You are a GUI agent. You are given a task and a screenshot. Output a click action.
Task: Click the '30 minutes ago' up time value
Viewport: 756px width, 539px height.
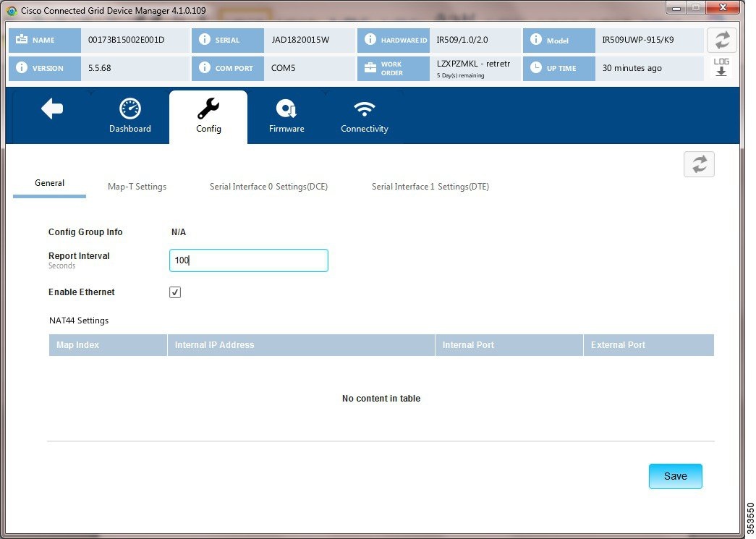[x=632, y=68]
